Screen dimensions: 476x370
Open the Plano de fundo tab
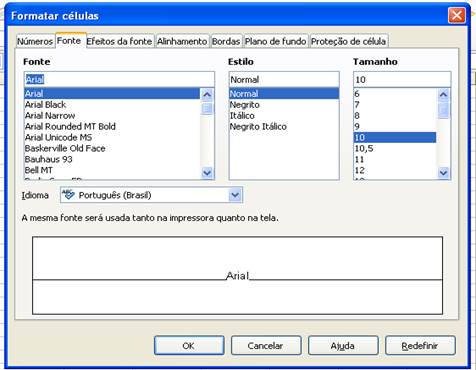click(x=276, y=41)
